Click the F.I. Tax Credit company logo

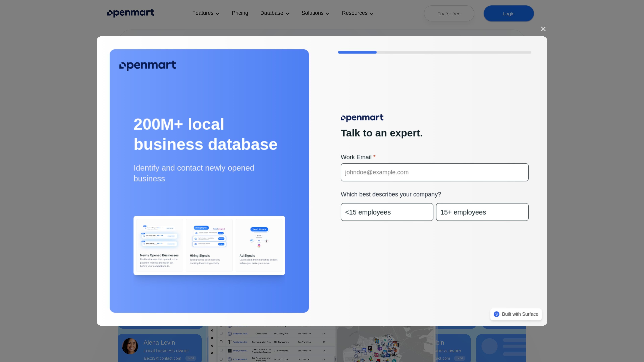[229, 359]
